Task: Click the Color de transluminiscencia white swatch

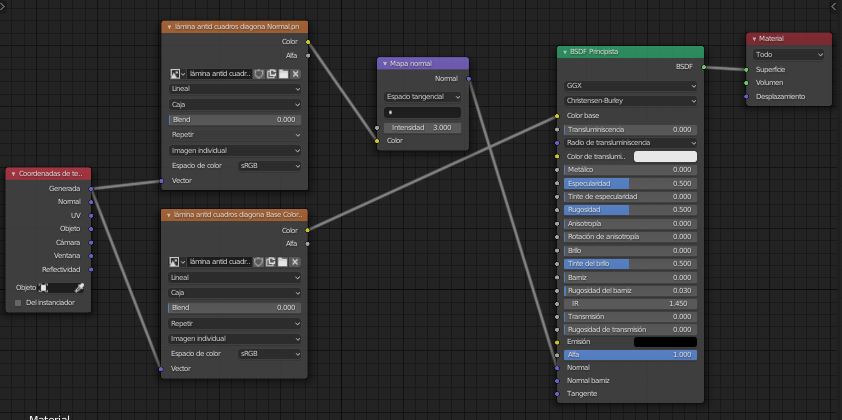Action: pos(665,156)
